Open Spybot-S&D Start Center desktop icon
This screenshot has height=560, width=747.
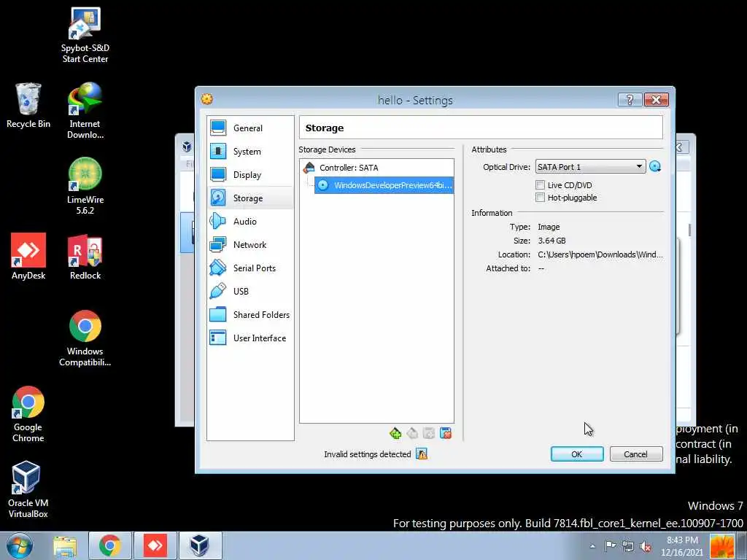point(85,36)
